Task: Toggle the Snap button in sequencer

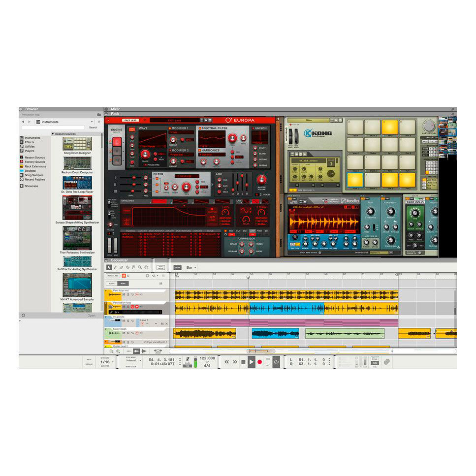Action: [x=177, y=267]
